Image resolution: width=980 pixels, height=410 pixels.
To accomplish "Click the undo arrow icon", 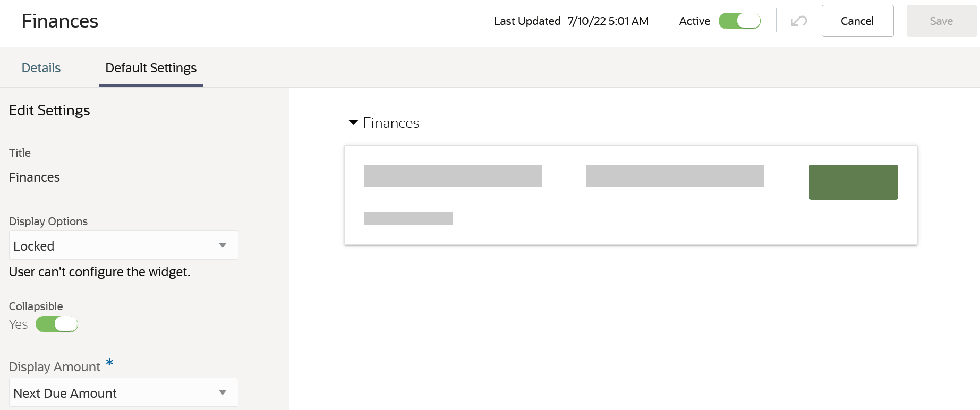I will pyautogui.click(x=799, y=21).
